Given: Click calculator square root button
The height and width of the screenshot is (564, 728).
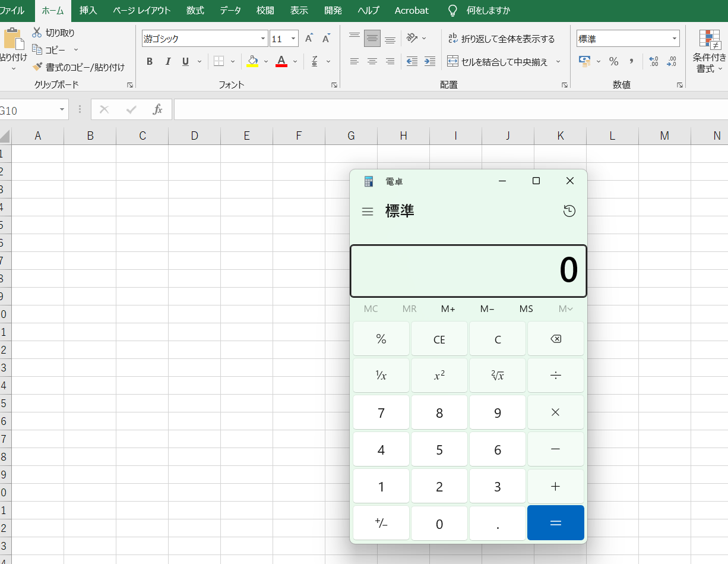Looking at the screenshot, I should coord(498,376).
